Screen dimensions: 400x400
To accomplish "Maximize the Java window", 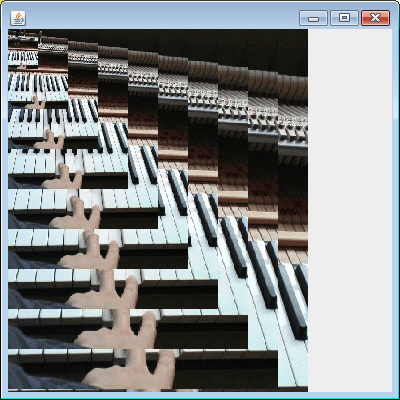I will tap(344, 18).
